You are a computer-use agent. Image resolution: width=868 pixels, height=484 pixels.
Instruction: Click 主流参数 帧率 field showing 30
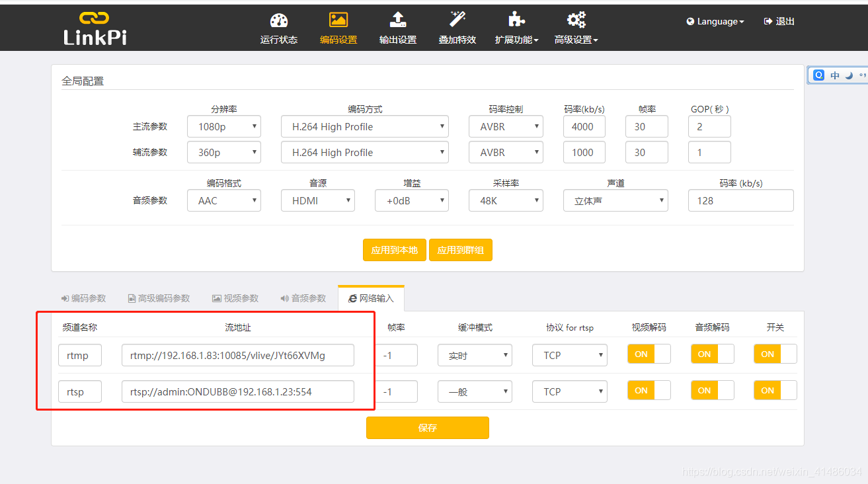click(x=647, y=126)
